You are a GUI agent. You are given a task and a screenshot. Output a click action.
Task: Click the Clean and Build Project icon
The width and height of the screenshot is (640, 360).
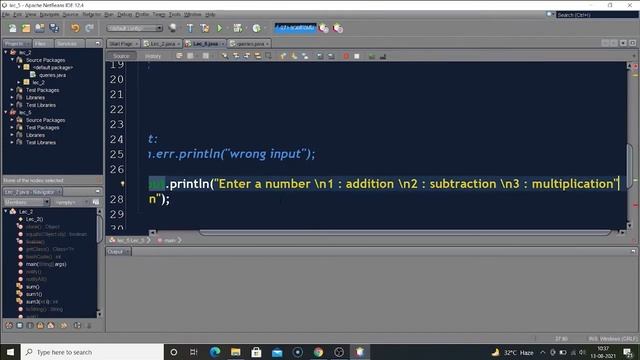point(204,28)
